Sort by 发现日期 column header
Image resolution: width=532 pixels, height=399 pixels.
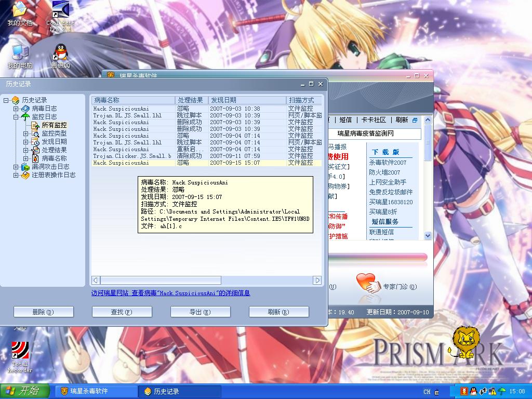[x=247, y=100]
